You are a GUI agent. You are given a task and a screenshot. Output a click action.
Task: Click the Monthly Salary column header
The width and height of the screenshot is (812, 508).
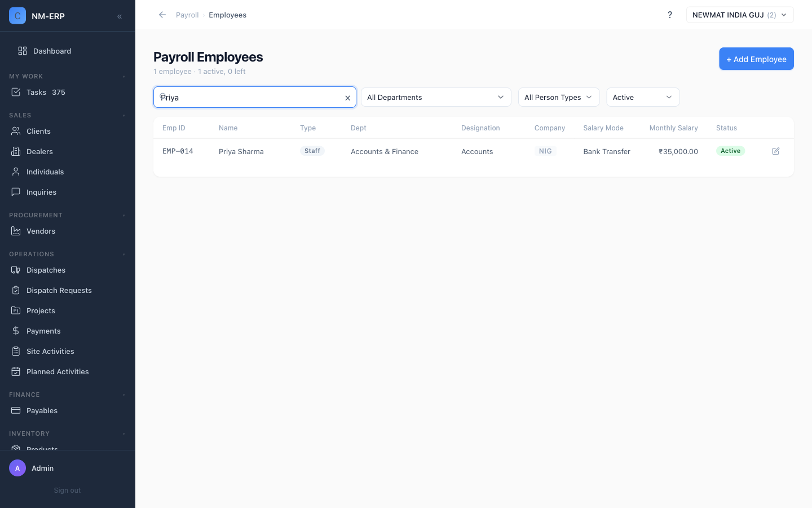point(673,128)
